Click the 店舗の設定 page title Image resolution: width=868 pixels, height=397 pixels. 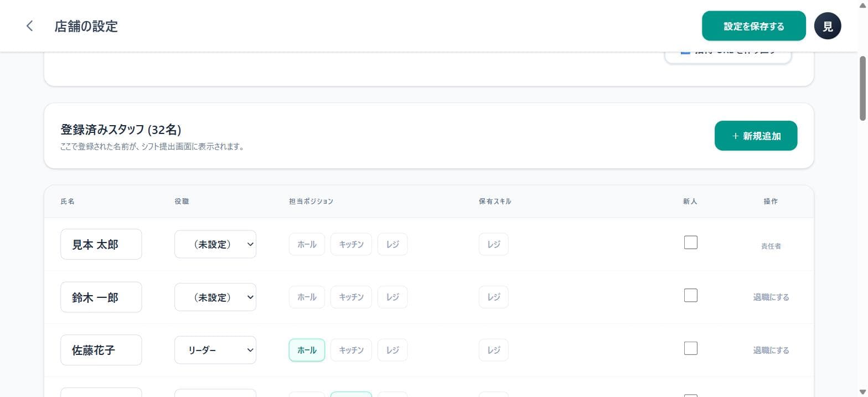click(86, 26)
